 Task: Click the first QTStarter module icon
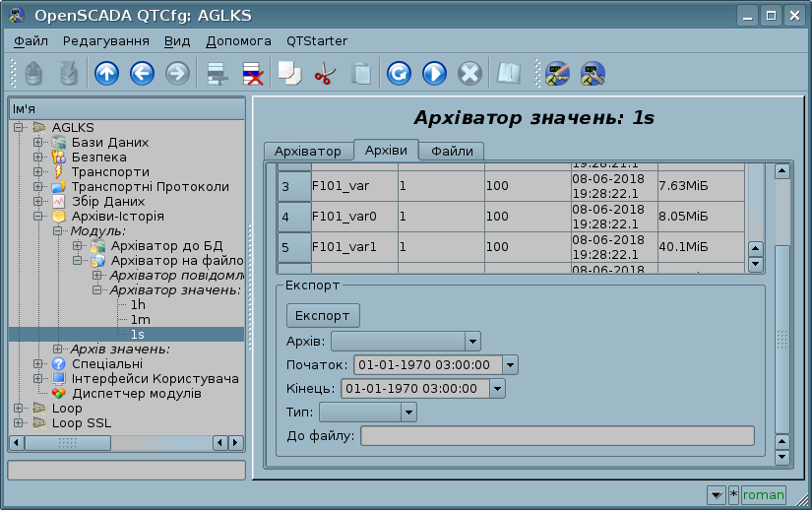[x=557, y=73]
